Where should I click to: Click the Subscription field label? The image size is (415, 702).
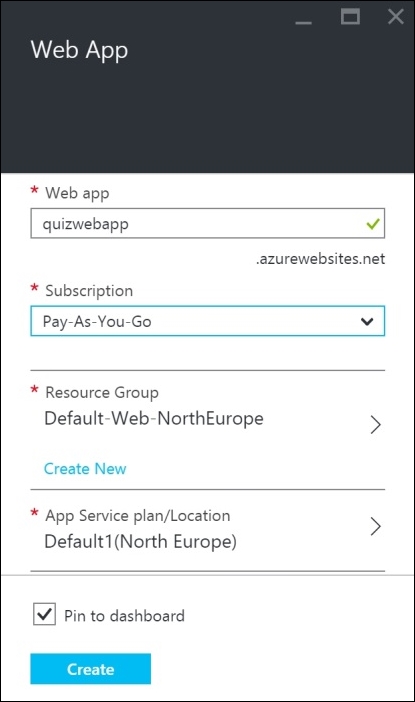[89, 291]
